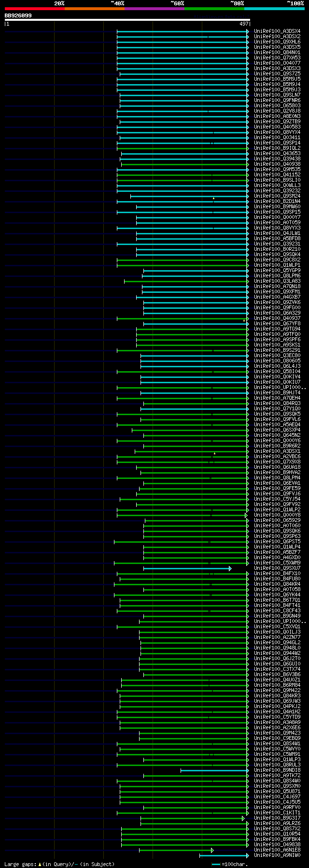Open hit UniRef100_C5XVQ1
The height and width of the screenshot is (868, 309).
(277, 626)
